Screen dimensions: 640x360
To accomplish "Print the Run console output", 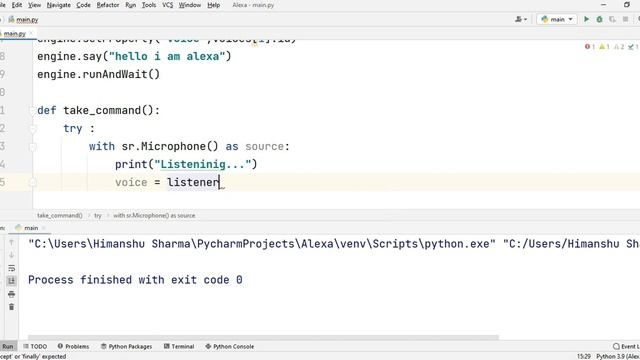I will click(x=11, y=294).
